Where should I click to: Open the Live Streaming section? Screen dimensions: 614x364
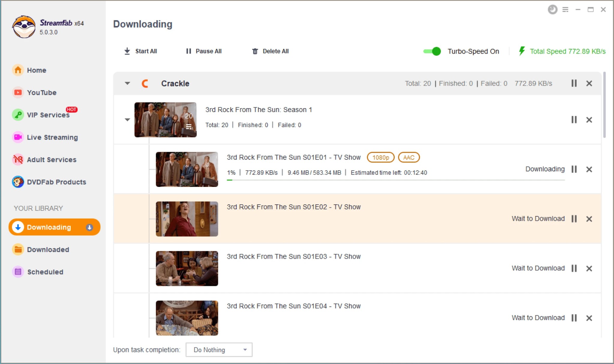click(52, 137)
